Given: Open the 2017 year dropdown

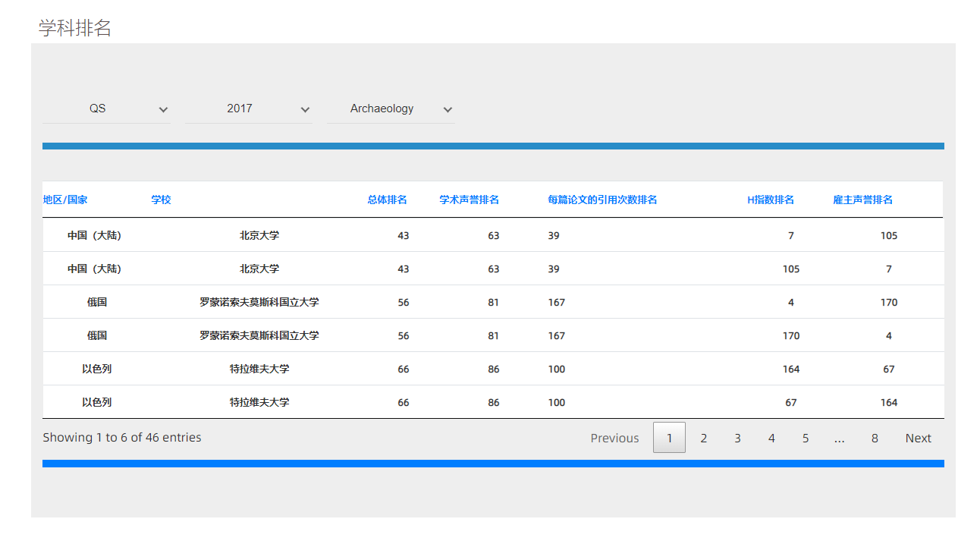Looking at the screenshot, I should pyautogui.click(x=248, y=109).
